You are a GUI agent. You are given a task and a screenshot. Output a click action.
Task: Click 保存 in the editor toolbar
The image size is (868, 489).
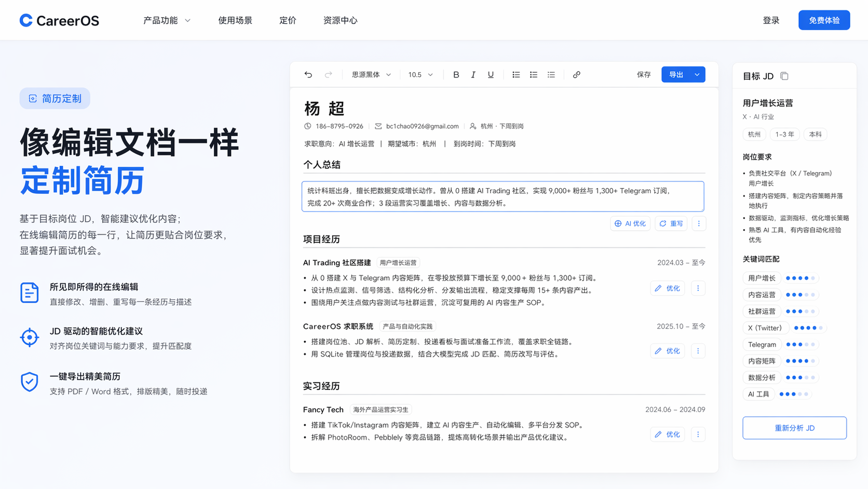pyautogui.click(x=644, y=75)
